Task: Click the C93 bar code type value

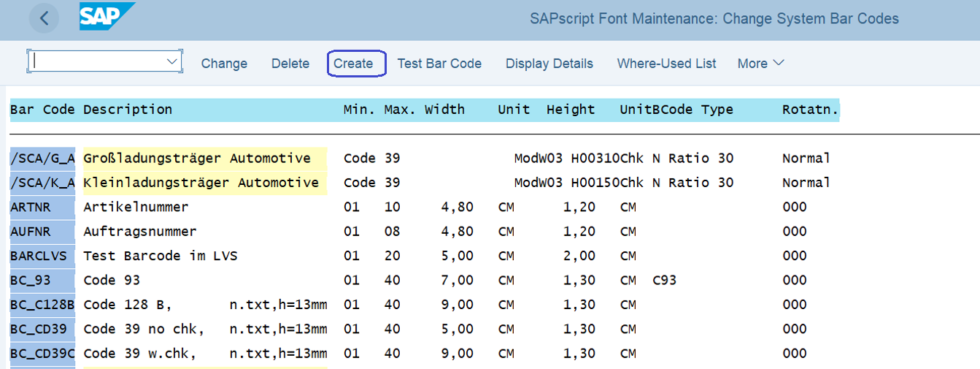Action: tap(664, 280)
